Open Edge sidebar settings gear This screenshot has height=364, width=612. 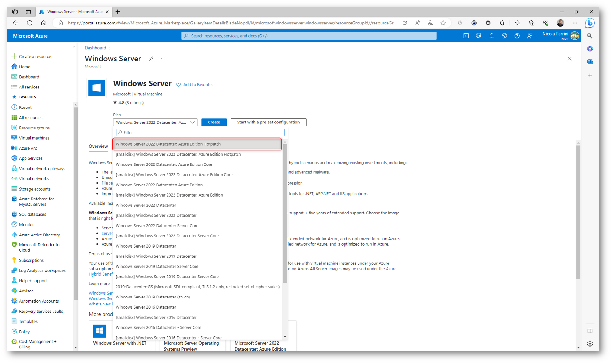590,344
